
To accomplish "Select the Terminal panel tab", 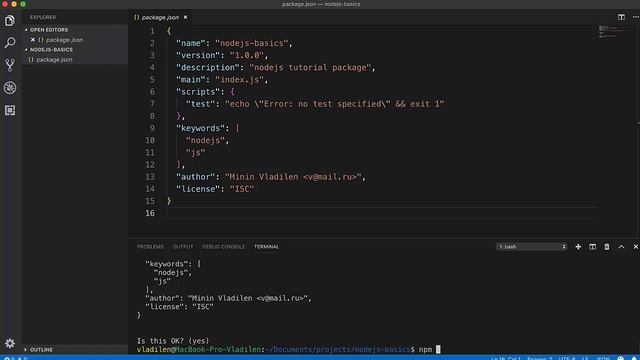I will [267, 247].
